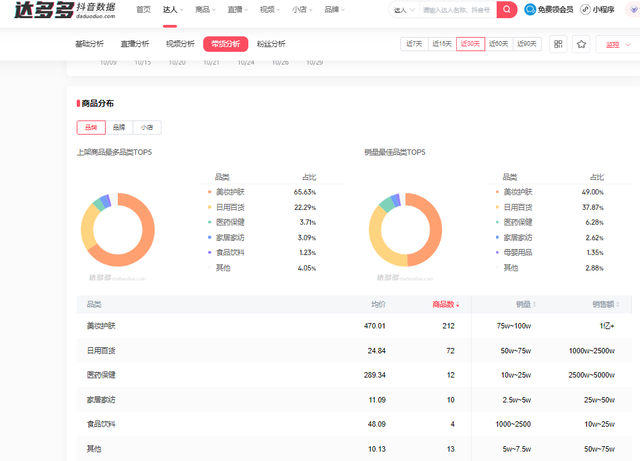640x461 pixels.
Task: Select the 近7天 time range
Action: coord(413,44)
